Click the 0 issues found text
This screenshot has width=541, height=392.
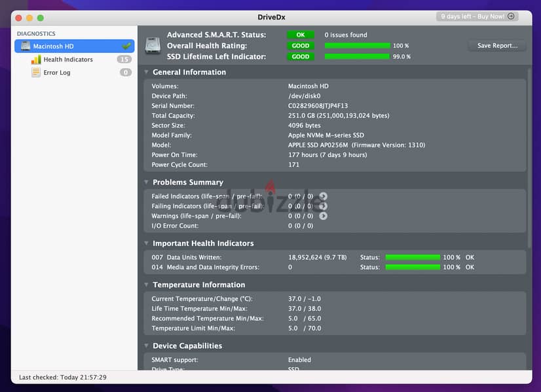click(x=346, y=35)
